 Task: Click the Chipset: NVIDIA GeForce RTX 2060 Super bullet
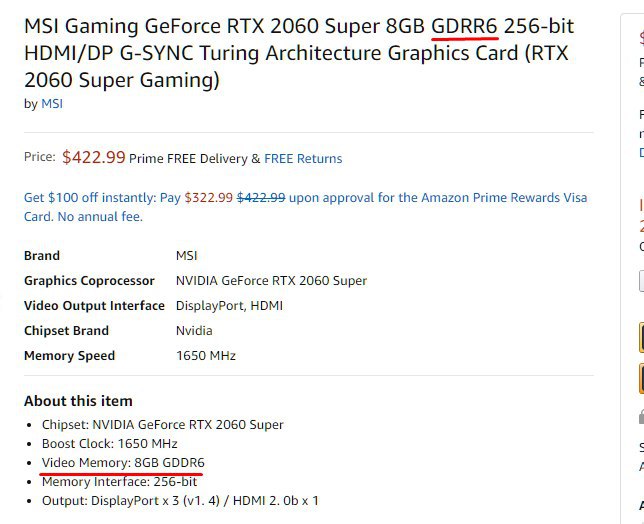point(162,425)
